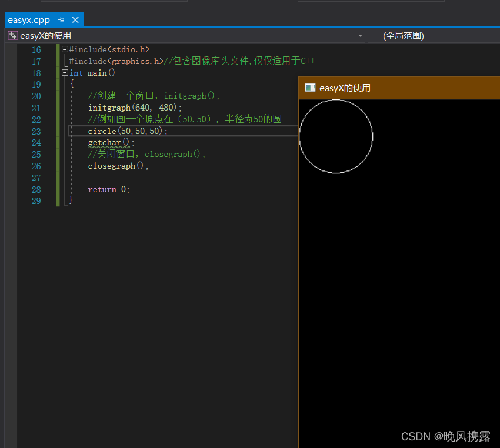500x448 pixels.
Task: Click line number 23 in the gutter
Action: pos(36,131)
